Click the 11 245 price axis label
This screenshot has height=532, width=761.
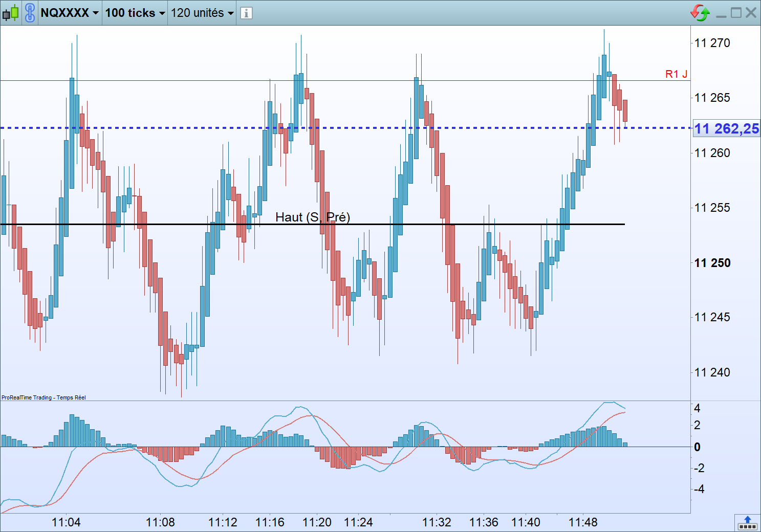(712, 317)
